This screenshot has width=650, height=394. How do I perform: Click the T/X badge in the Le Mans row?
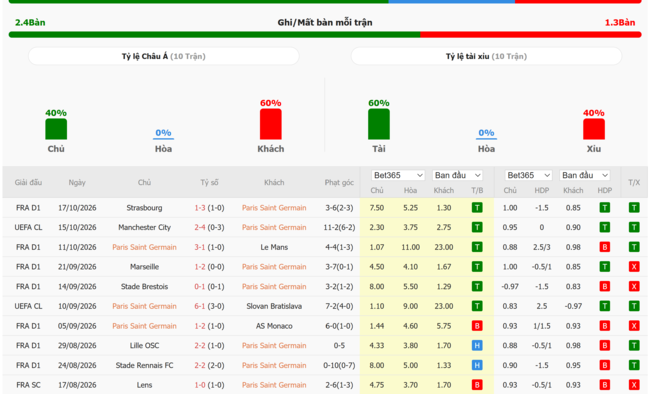(x=634, y=247)
